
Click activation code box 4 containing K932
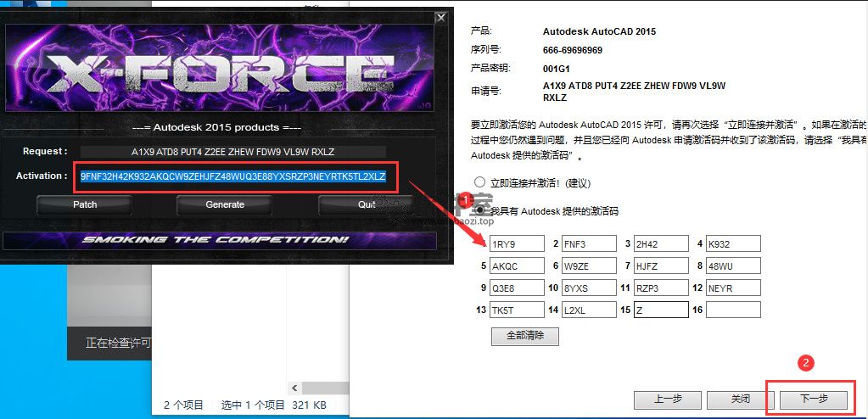tap(733, 243)
